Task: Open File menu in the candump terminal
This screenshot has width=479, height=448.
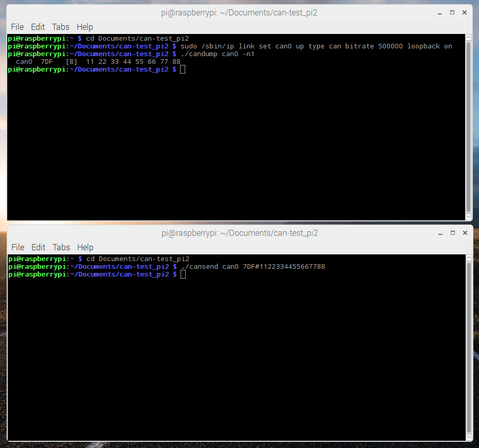Action: (17, 27)
